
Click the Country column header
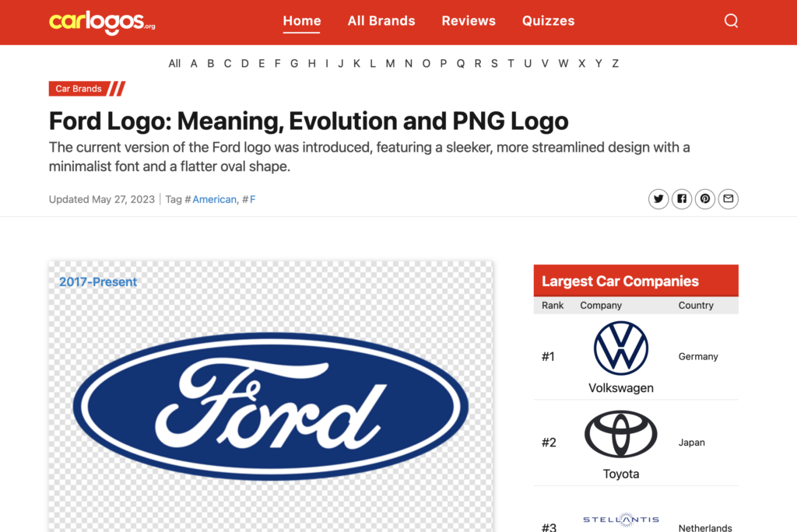tap(696, 306)
